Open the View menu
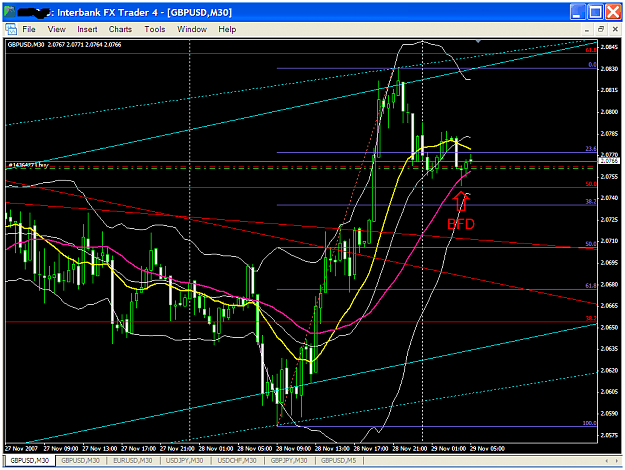The width and height of the screenshot is (625, 470). coord(57,29)
